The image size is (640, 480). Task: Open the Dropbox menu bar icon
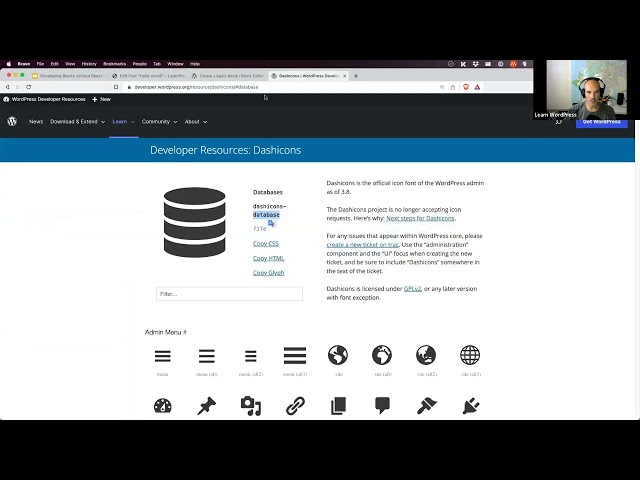[x=475, y=64]
